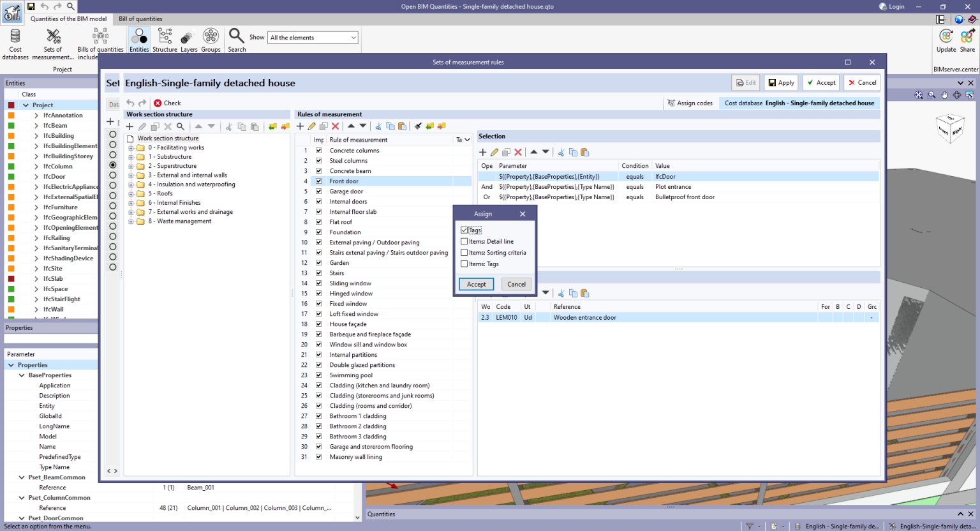Image resolution: width=980 pixels, height=531 pixels.
Task: Check Items: Sorting criteria option
Action: click(464, 253)
